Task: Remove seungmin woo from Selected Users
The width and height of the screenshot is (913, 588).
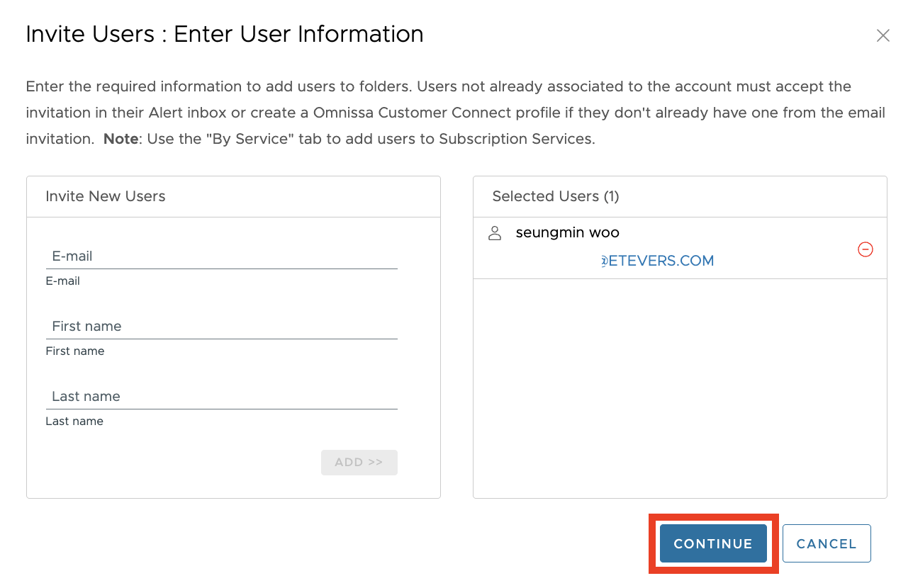Action: (x=865, y=249)
